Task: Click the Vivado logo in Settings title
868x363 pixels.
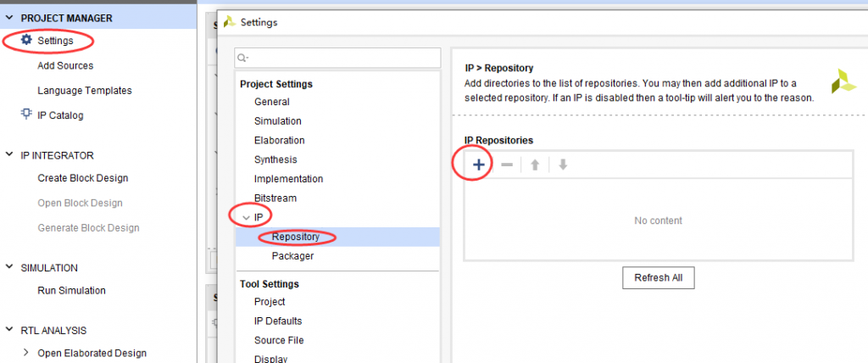Action: click(x=229, y=22)
